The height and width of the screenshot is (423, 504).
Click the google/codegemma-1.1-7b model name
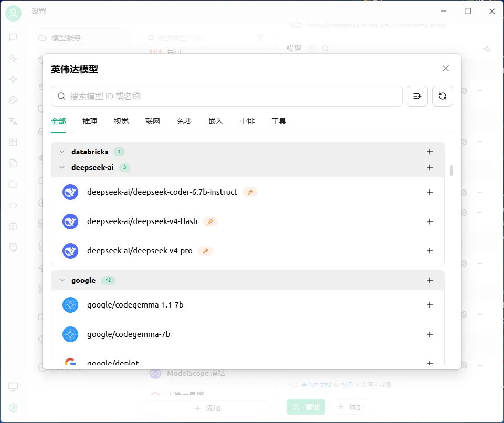point(135,305)
